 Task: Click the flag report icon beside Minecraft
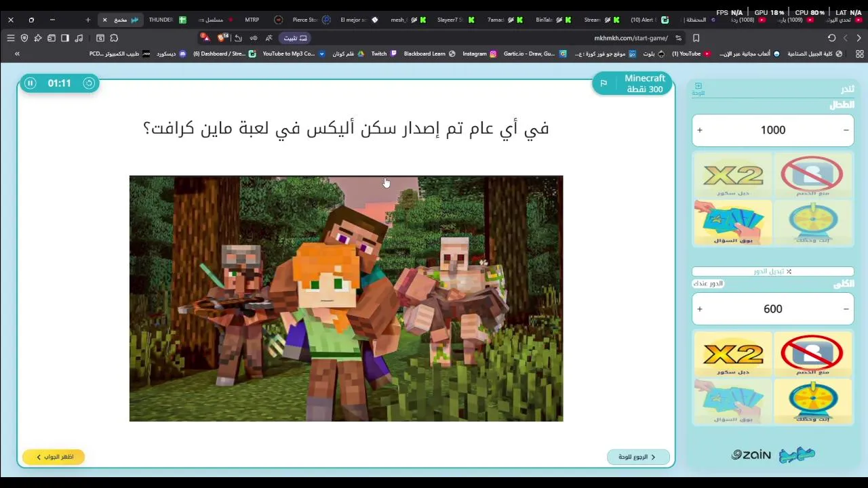coord(604,83)
